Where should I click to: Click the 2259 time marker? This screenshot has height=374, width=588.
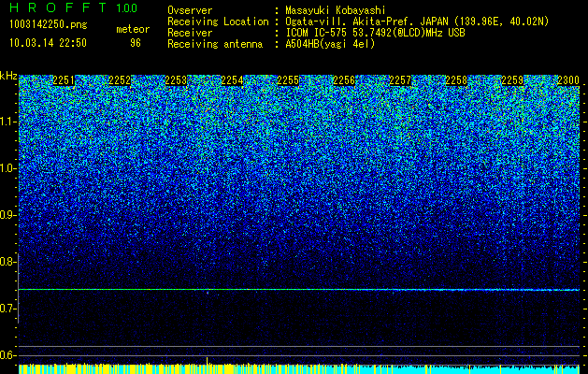coord(512,80)
